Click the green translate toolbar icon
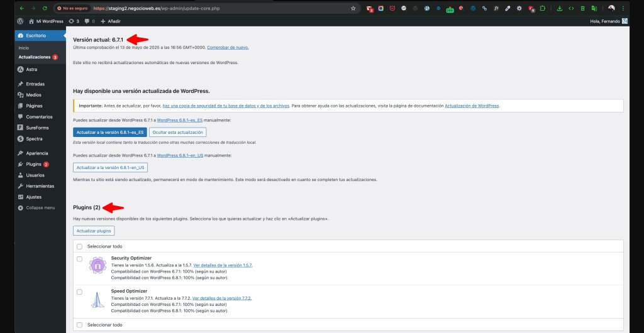644x333 pixels. (x=594, y=8)
